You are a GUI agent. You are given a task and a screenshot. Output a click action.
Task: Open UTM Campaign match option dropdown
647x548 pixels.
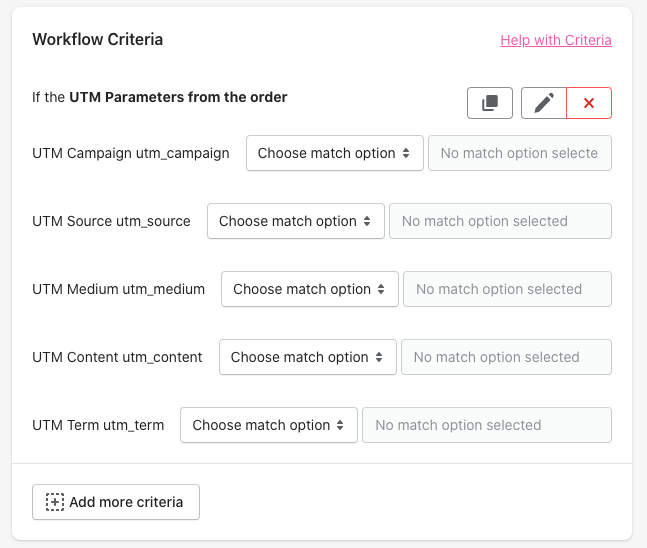(x=335, y=153)
